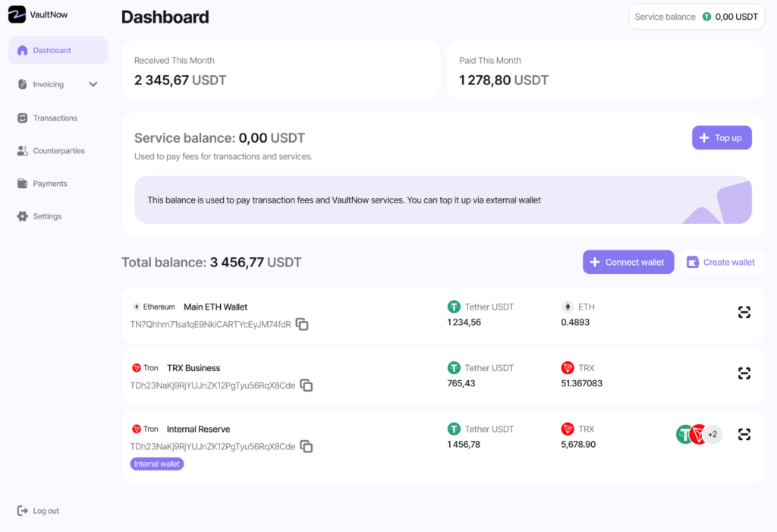Log out of VaultNow
Viewport: 777px width, 532px height.
46,511
